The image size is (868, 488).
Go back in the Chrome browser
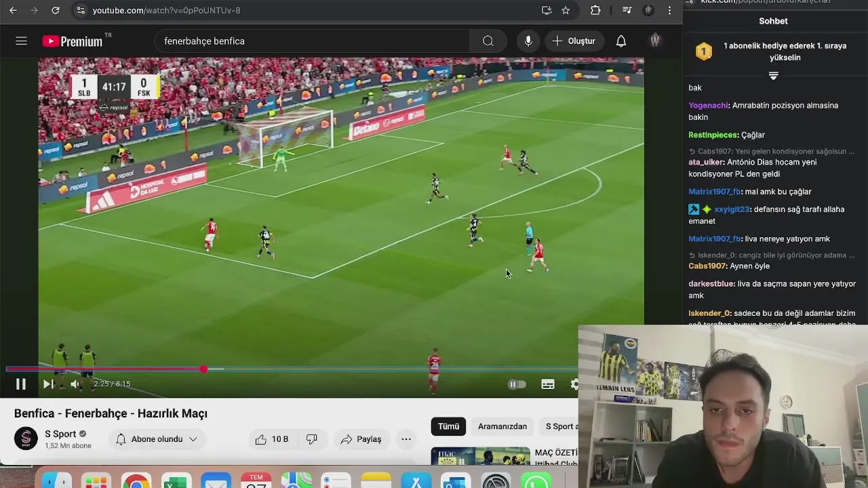pyautogui.click(x=13, y=10)
